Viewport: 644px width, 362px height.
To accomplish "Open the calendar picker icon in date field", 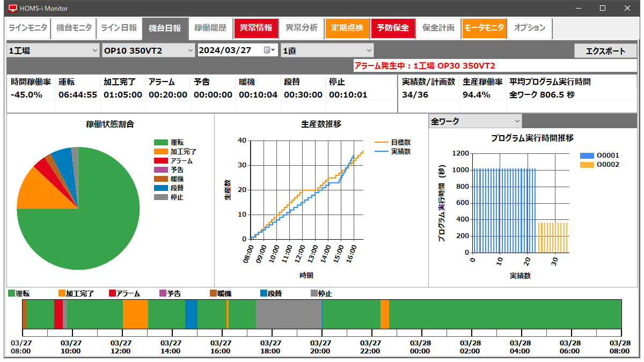I will click(269, 50).
